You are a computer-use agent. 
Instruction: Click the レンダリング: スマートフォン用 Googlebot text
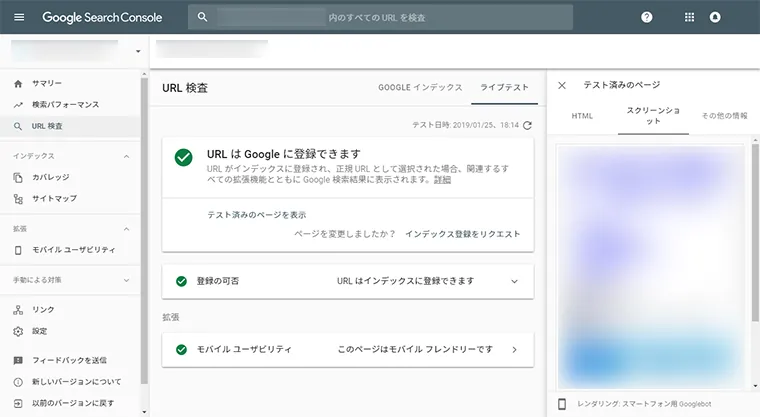(x=644, y=404)
